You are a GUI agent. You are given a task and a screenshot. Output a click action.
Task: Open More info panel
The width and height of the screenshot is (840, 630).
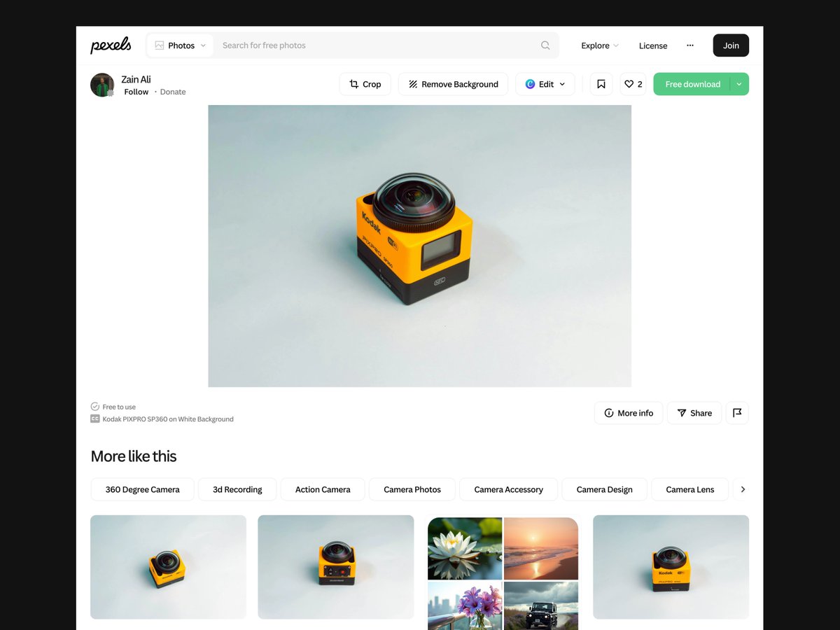[x=629, y=413]
